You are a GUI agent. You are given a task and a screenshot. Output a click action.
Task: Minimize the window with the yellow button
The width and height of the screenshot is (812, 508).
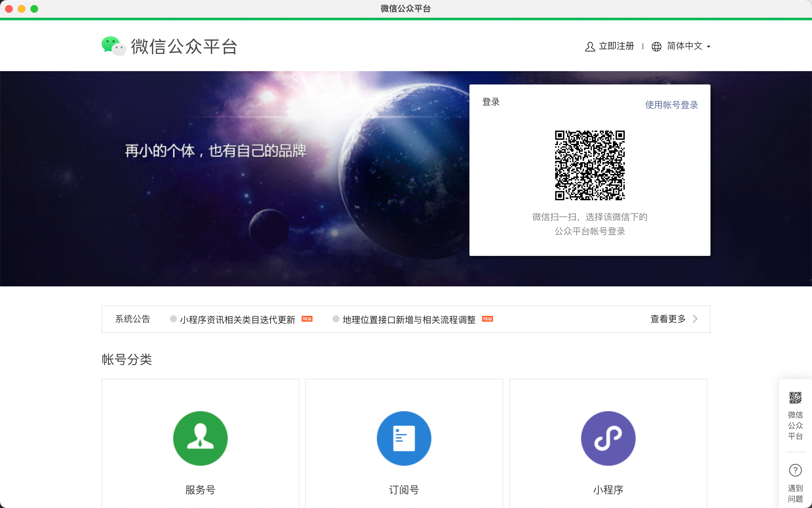click(x=22, y=9)
